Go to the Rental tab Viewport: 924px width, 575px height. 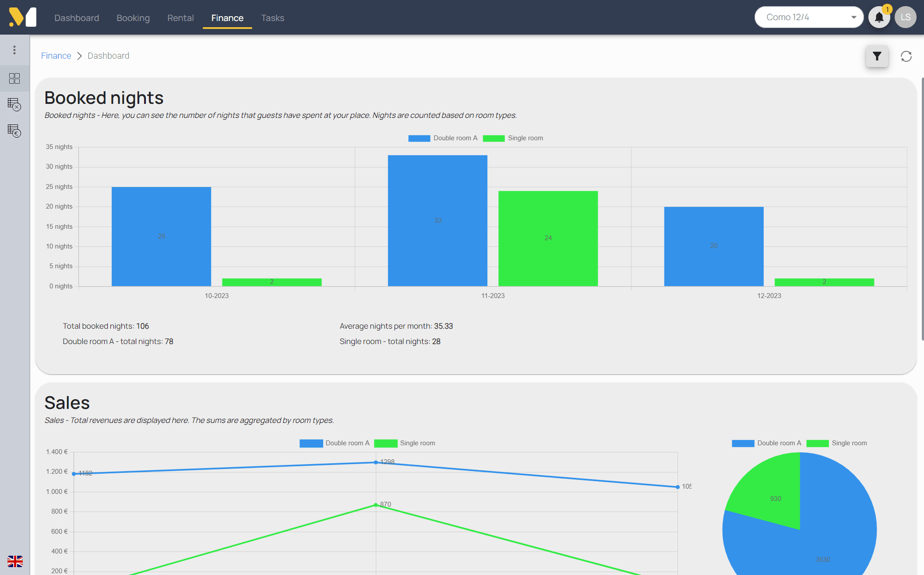coord(180,18)
